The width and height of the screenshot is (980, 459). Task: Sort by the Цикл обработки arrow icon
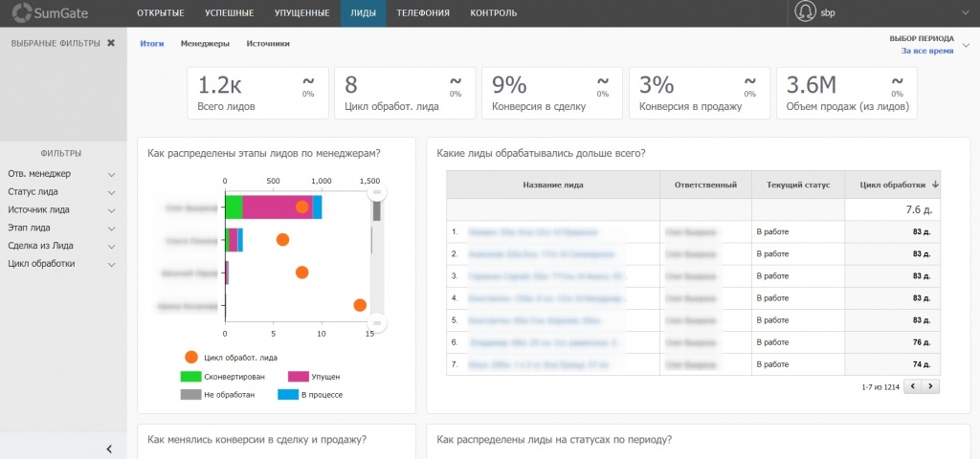pyautogui.click(x=935, y=185)
